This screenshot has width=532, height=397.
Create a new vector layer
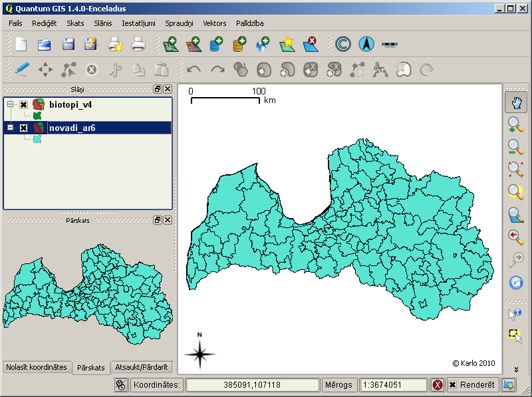click(x=287, y=45)
